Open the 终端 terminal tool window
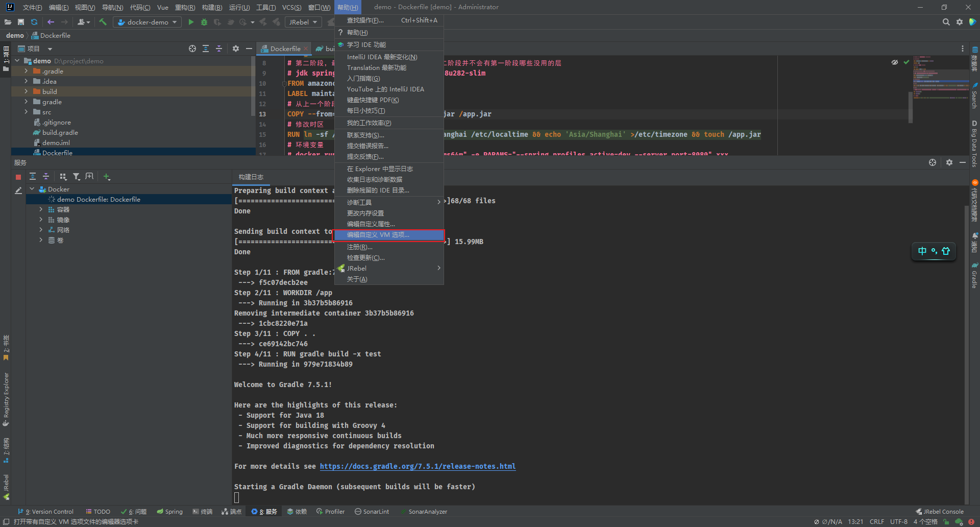This screenshot has height=527, width=980. point(202,511)
